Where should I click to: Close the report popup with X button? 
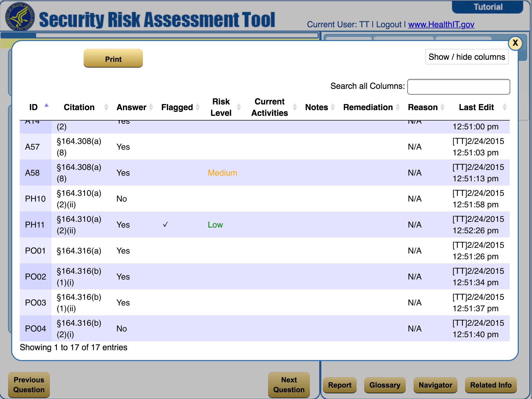coord(515,43)
